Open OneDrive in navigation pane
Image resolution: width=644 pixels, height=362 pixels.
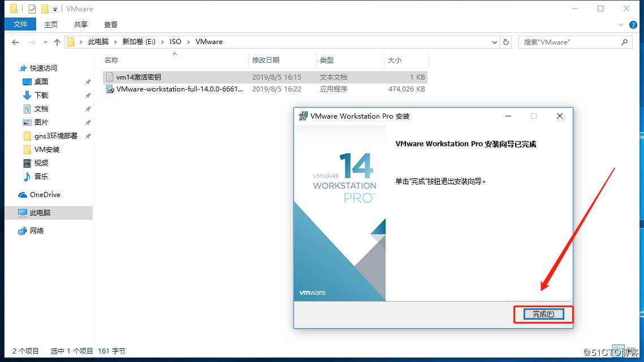click(x=45, y=194)
